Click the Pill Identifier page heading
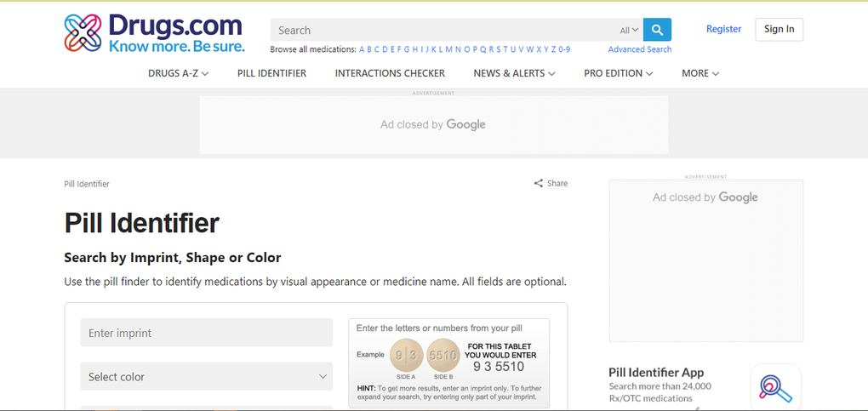868x411 pixels. 142,223
